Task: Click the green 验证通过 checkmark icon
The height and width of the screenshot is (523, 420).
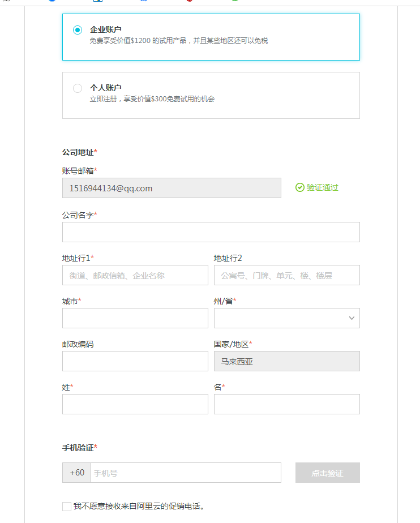Action: (x=300, y=187)
